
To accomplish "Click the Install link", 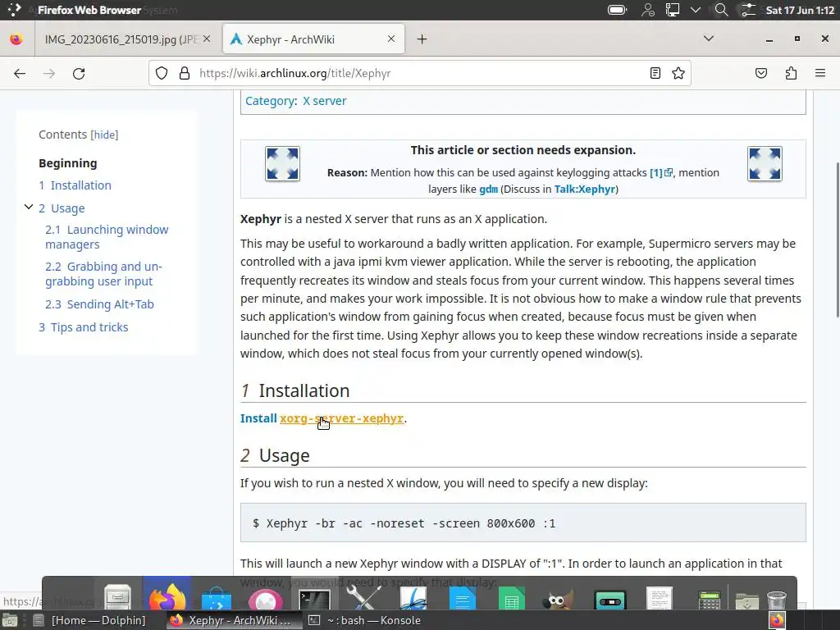I will (x=258, y=418).
